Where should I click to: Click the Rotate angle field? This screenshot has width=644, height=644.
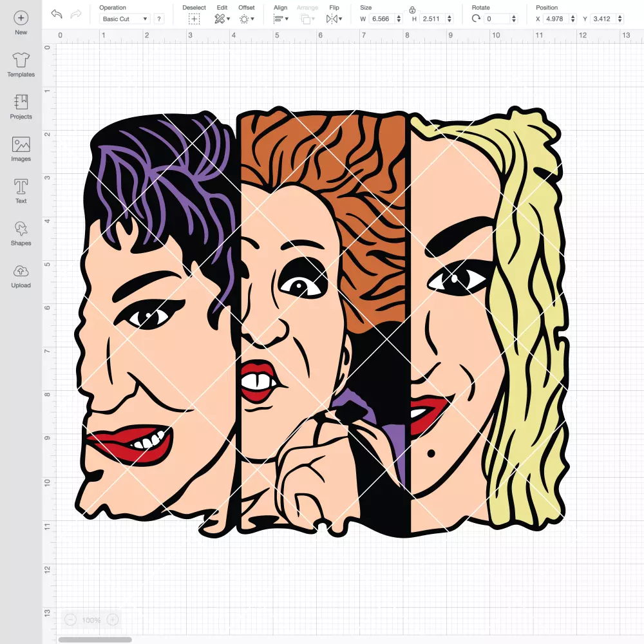click(497, 19)
